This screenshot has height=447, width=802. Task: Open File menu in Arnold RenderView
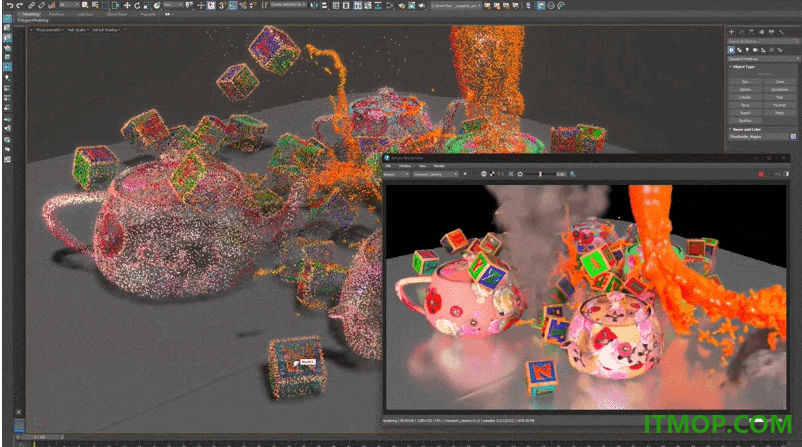click(388, 166)
